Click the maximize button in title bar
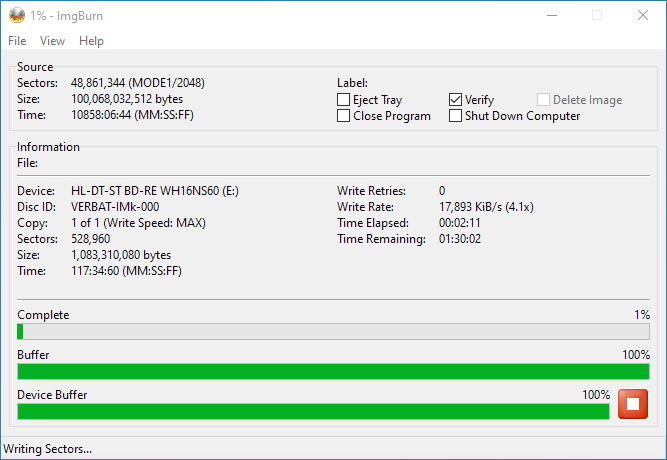Screen dimensions: 667x460 [x=597, y=16]
